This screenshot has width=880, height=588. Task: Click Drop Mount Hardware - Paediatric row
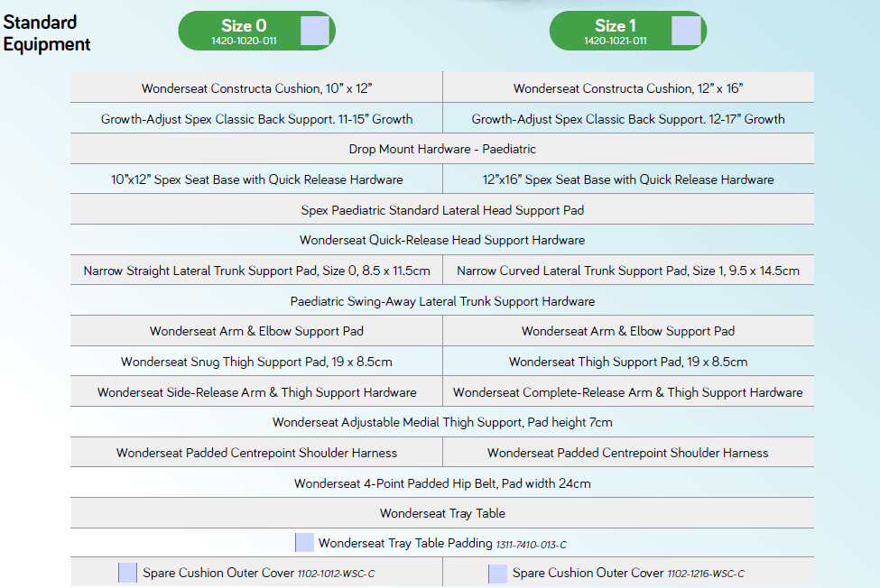click(442, 149)
